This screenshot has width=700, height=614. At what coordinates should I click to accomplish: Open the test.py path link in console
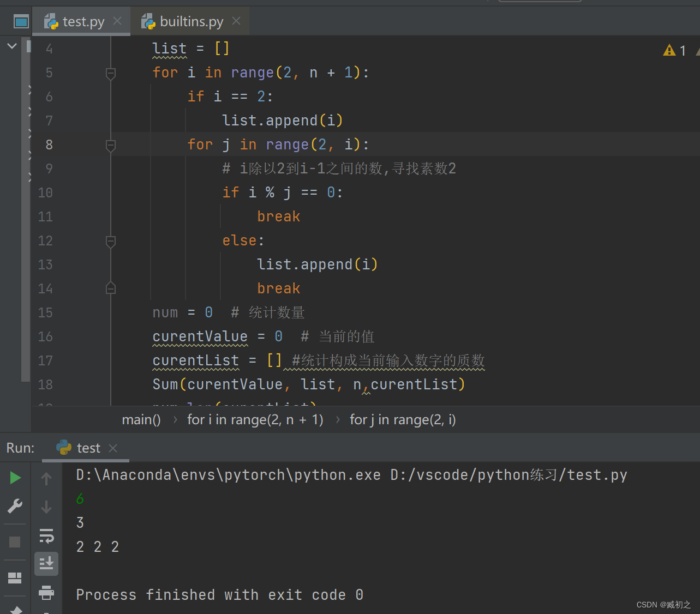[509, 475]
